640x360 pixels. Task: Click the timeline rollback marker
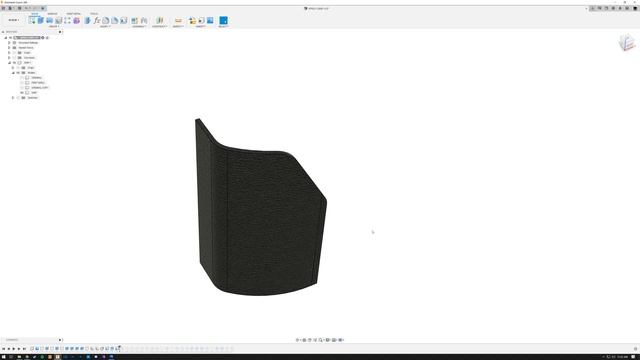click(x=119, y=348)
